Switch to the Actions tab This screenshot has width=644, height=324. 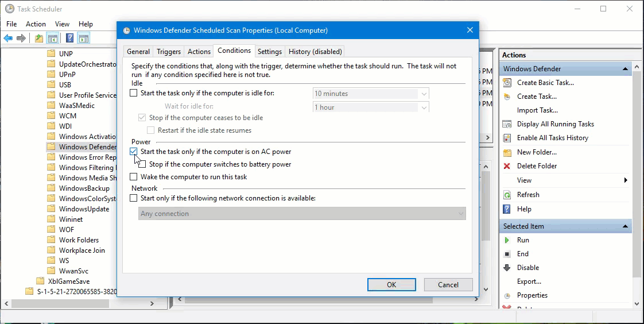(199, 51)
